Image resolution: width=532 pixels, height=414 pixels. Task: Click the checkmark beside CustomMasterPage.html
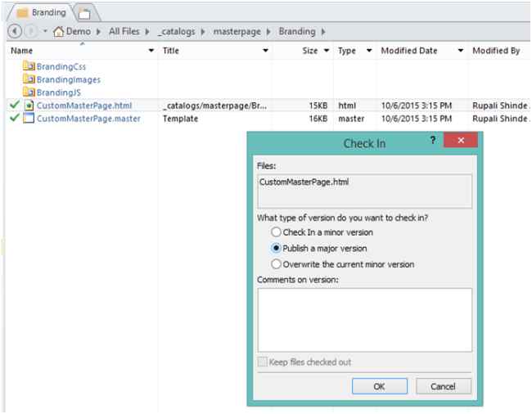[15, 105]
